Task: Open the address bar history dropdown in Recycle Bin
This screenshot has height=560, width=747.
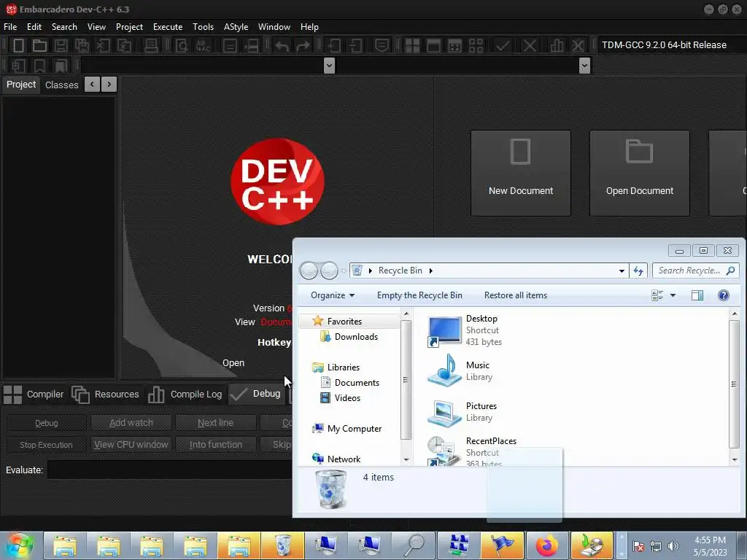Action: 622,271
